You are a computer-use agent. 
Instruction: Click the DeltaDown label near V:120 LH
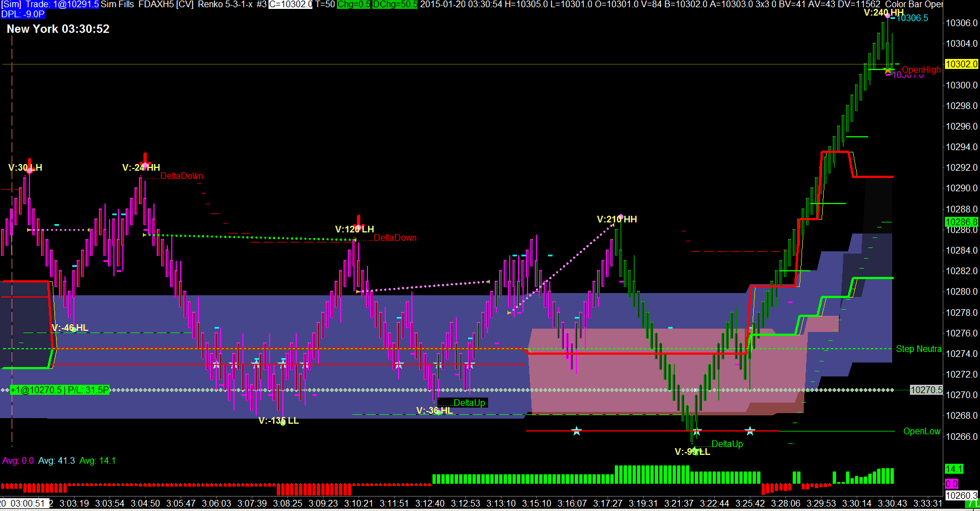click(x=395, y=237)
